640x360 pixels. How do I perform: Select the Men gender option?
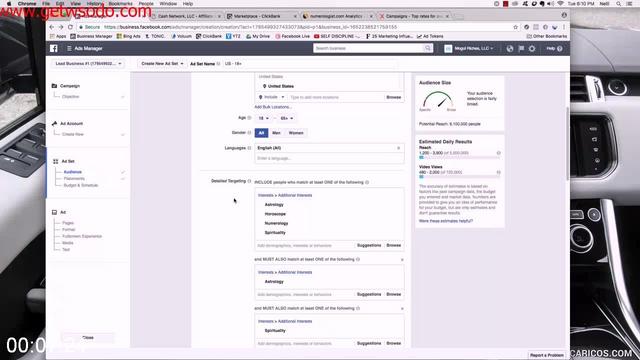click(276, 133)
